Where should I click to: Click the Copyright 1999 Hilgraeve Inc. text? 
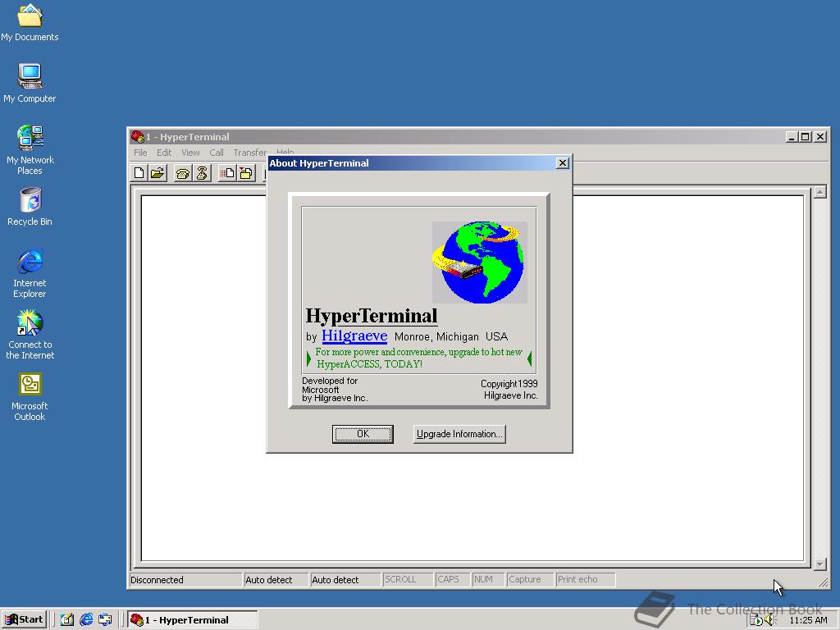point(509,390)
